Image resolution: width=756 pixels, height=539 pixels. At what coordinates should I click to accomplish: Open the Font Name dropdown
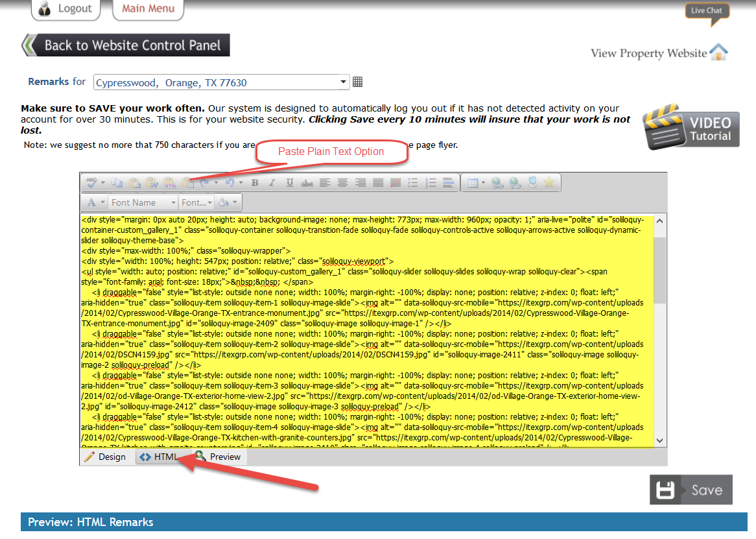143,202
